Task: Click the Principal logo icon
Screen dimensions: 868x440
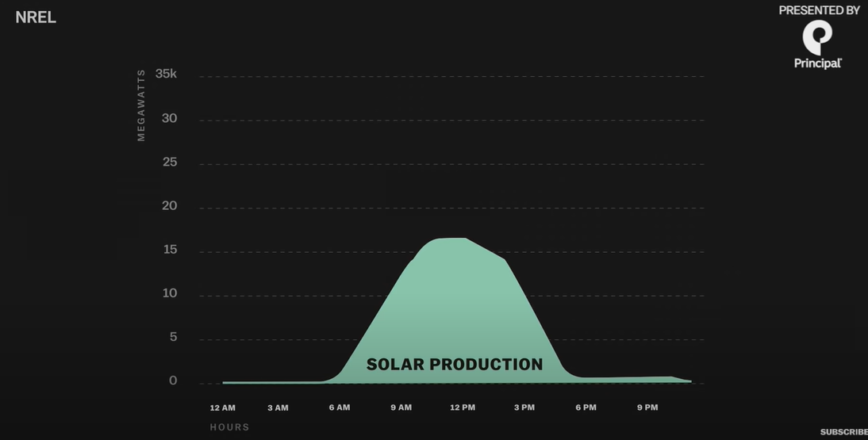Action: click(818, 37)
